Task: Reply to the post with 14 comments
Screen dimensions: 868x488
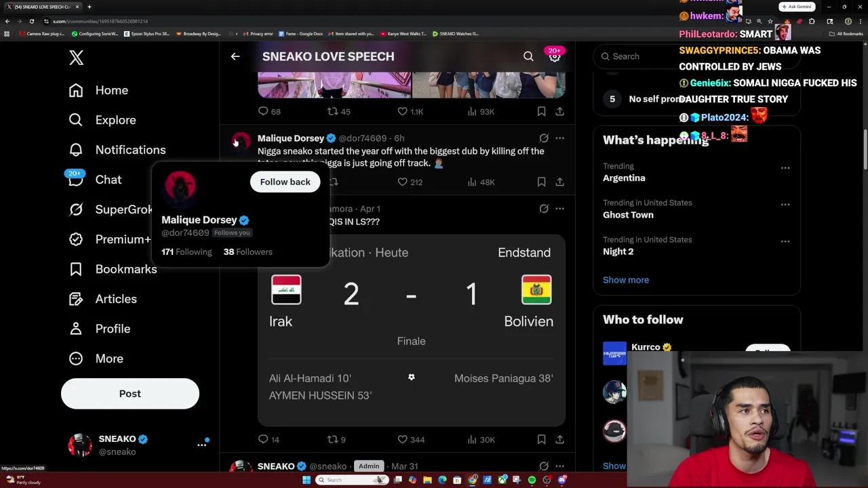Action: point(269,439)
